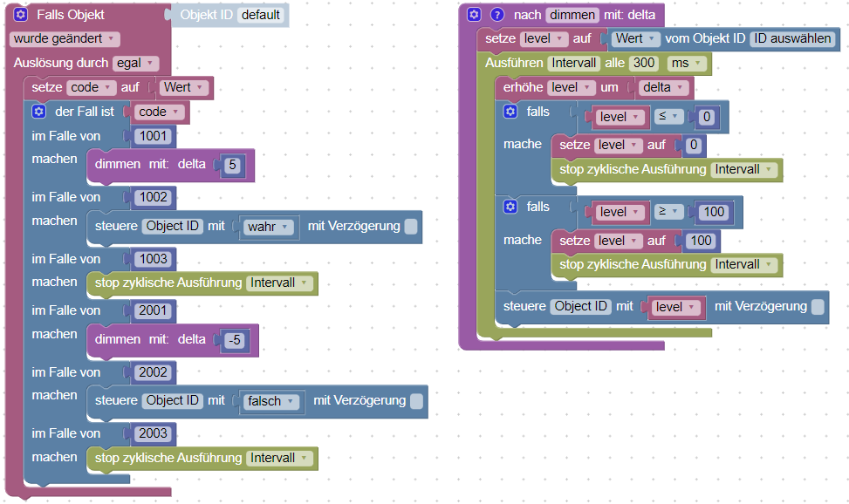
Task: Toggle 'mit Verzögerung' checkbox on 'falsch' steuere block
Action: pos(416,401)
